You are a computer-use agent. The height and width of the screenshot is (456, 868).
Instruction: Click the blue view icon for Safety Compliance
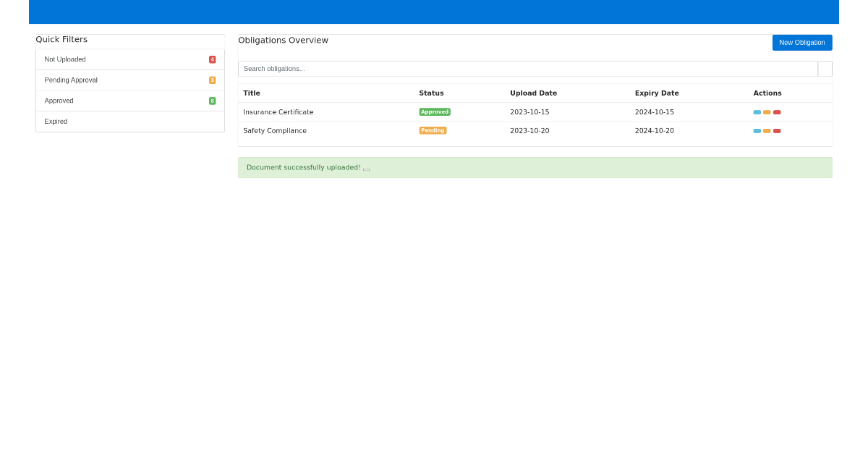point(756,131)
